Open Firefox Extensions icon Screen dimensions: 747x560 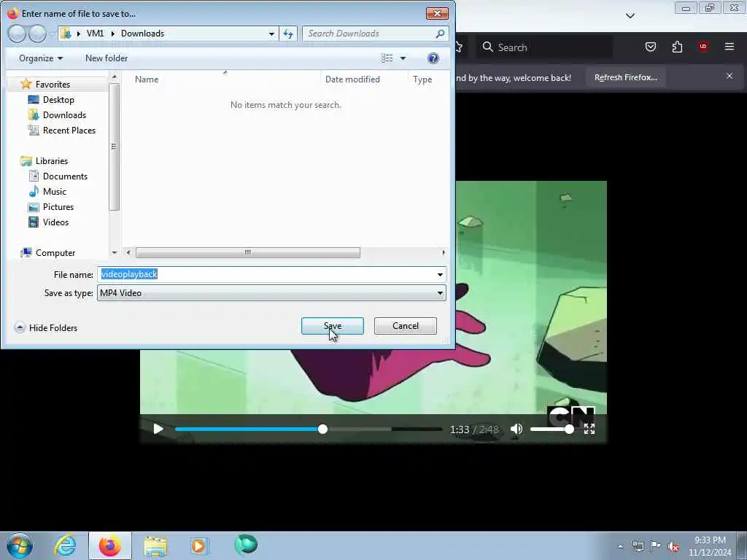677,47
